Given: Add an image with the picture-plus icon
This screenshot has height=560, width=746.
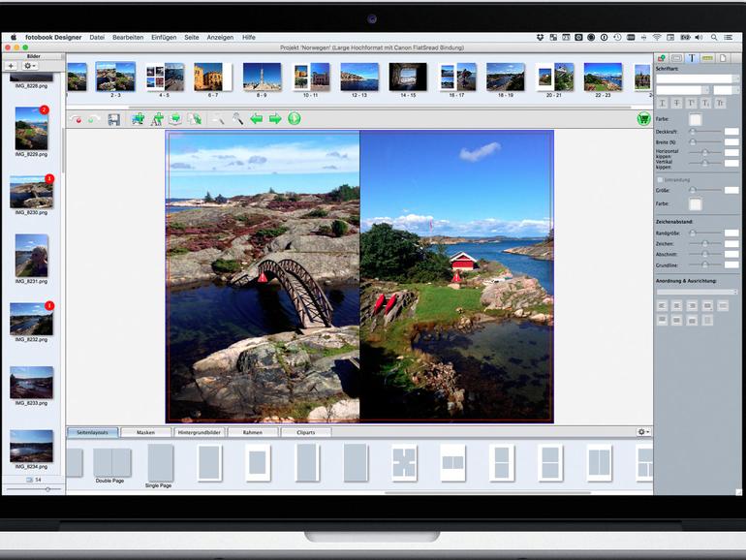Looking at the screenshot, I should (x=138, y=119).
